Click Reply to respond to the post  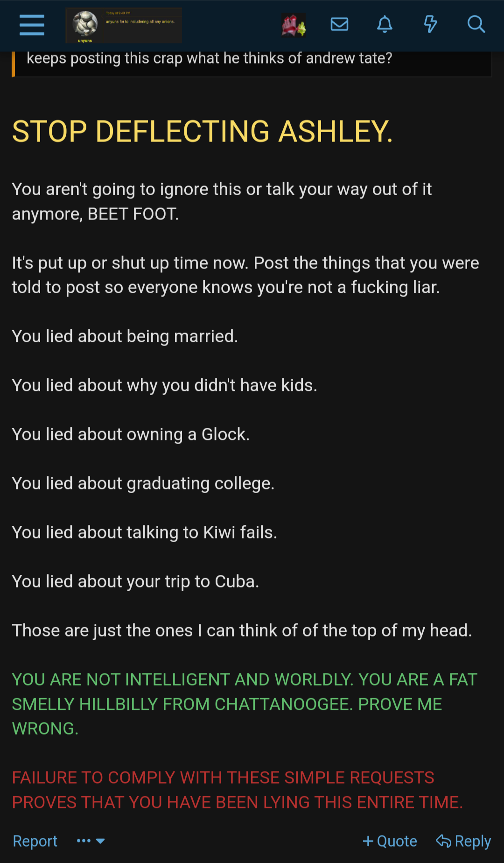tap(463, 841)
